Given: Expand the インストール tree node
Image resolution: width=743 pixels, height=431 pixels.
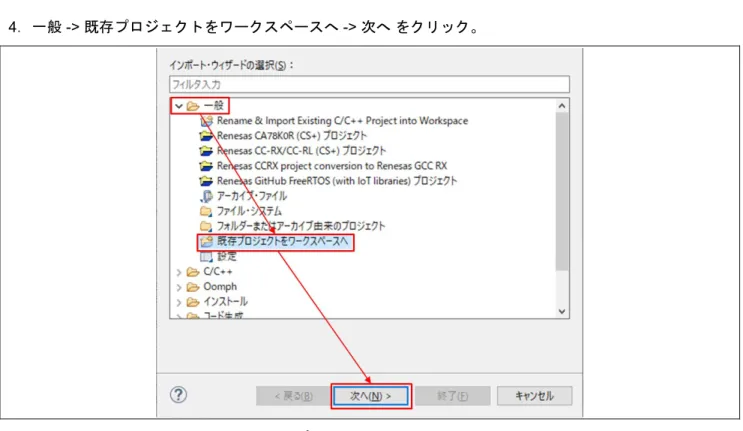Looking at the screenshot, I should (179, 303).
